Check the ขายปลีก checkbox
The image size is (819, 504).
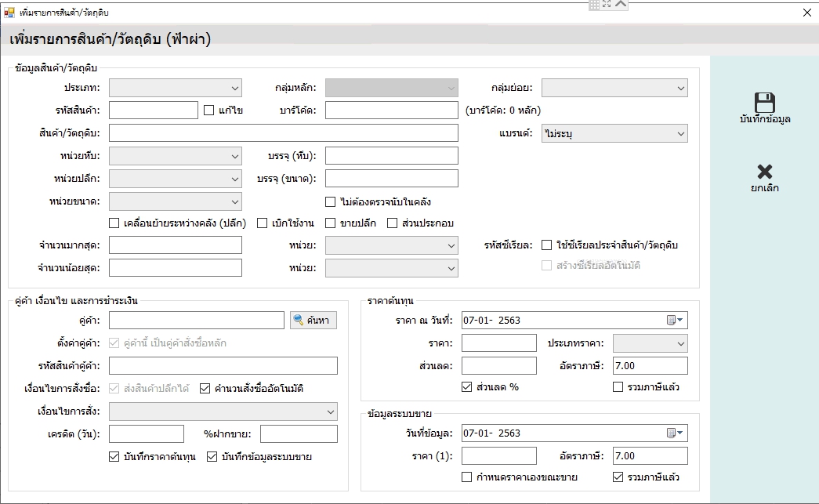(330, 223)
